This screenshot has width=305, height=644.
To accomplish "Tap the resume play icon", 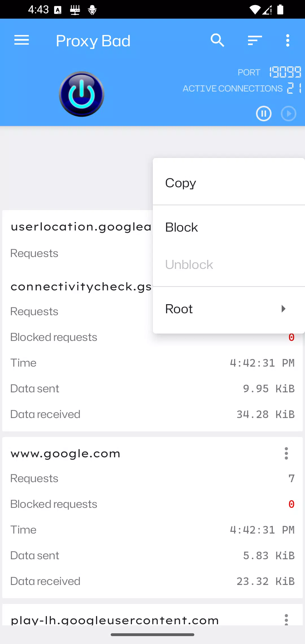I will pos(289,114).
